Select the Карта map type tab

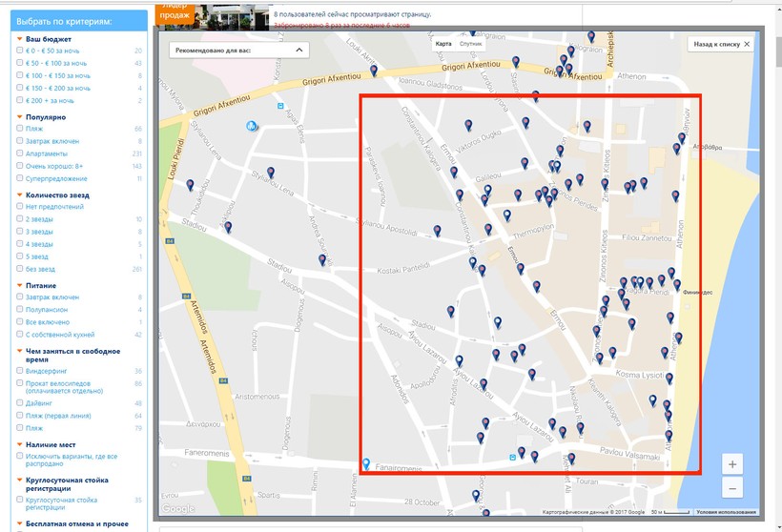coord(443,44)
